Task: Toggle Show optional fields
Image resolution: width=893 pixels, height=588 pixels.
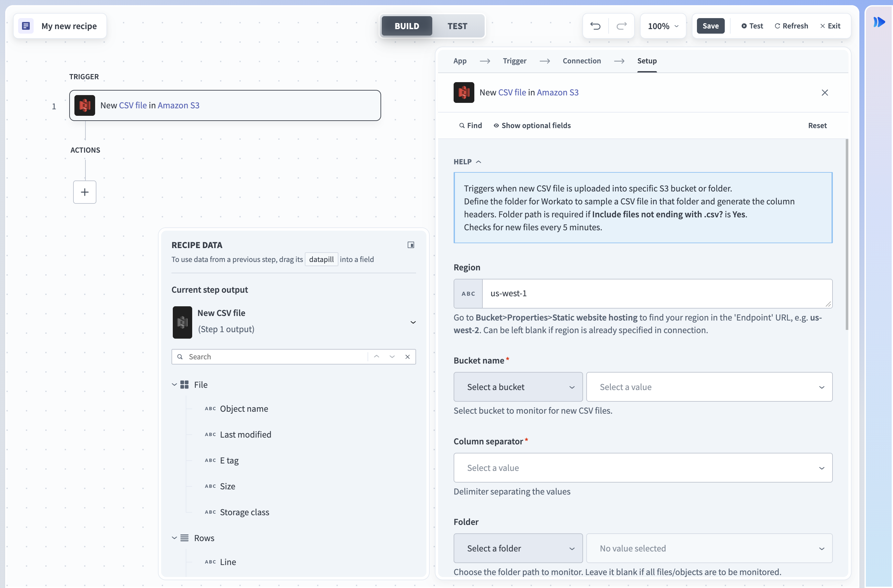Action: pyautogui.click(x=532, y=125)
